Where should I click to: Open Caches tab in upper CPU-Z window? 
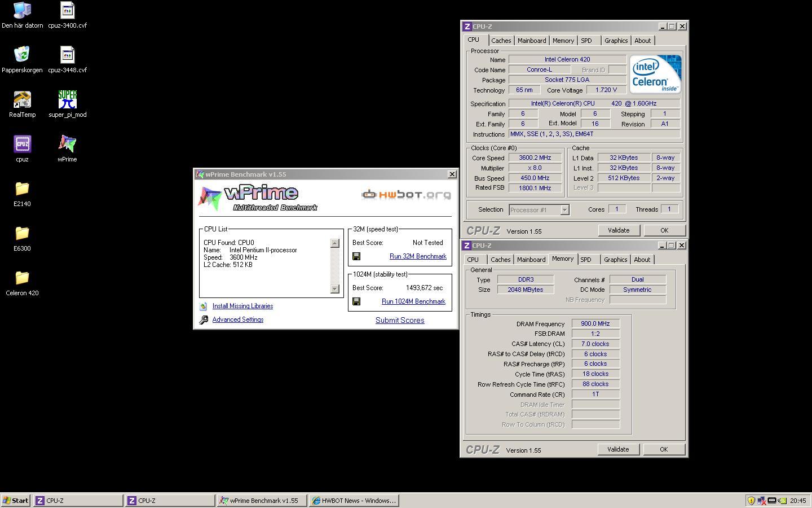501,41
